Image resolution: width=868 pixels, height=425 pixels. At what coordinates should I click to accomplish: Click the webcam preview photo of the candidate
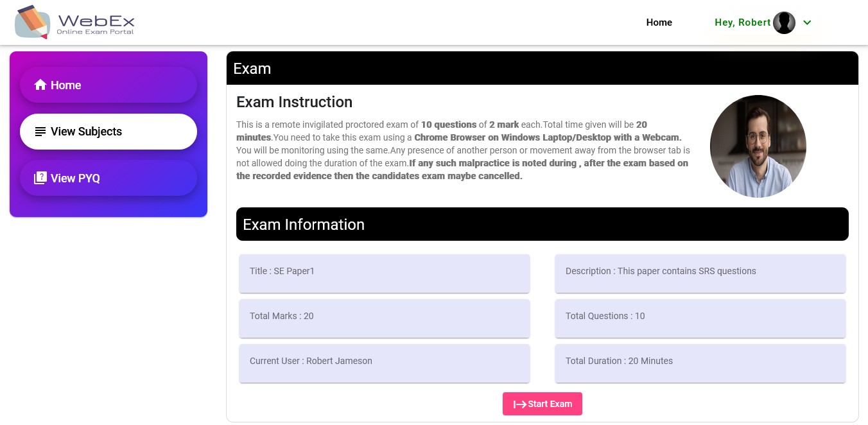tap(758, 146)
